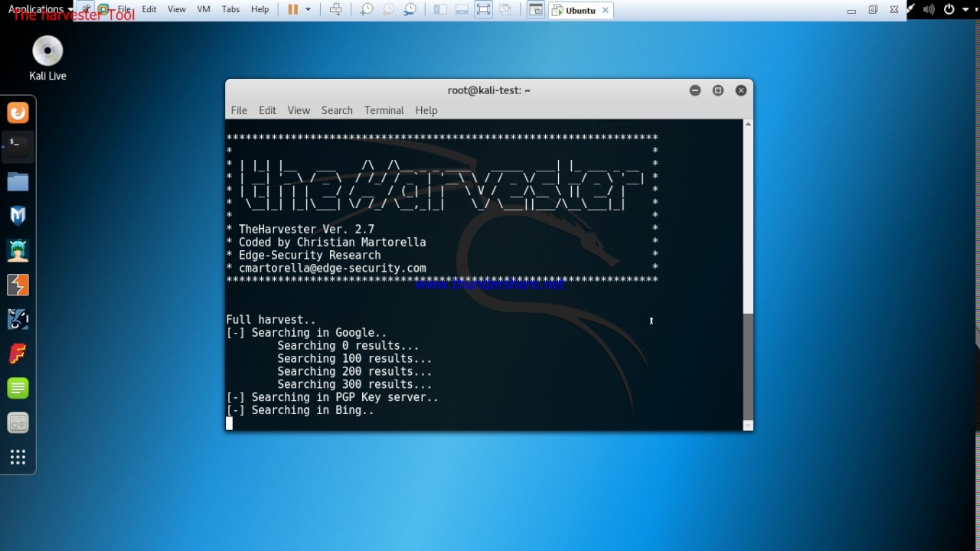Open the green notes app in dock
The height and width of the screenshot is (551, 980).
(18, 388)
